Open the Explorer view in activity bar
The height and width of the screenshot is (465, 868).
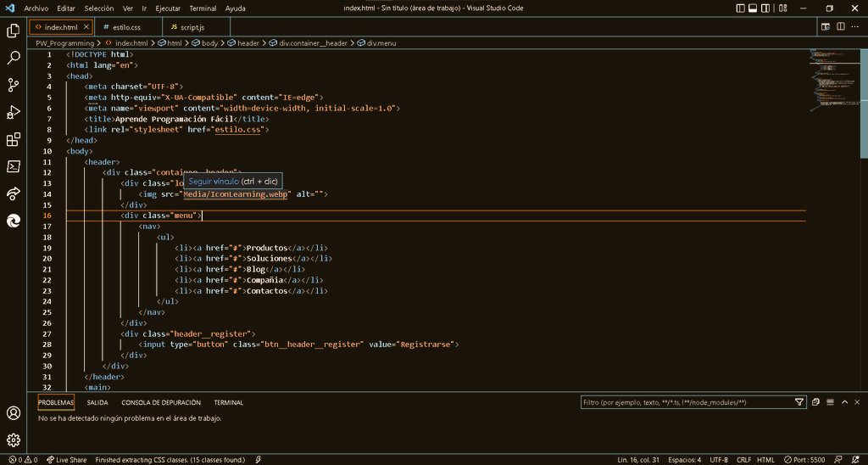pos(14,31)
